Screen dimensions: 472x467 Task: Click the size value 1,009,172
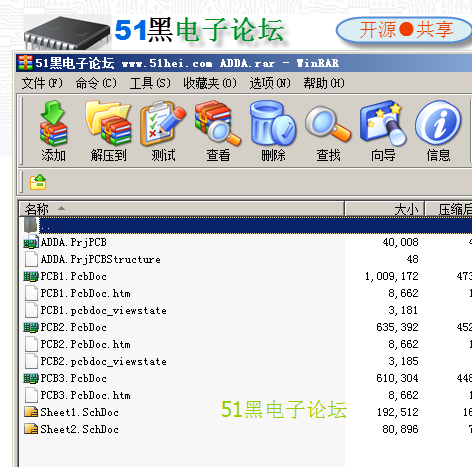392,276
